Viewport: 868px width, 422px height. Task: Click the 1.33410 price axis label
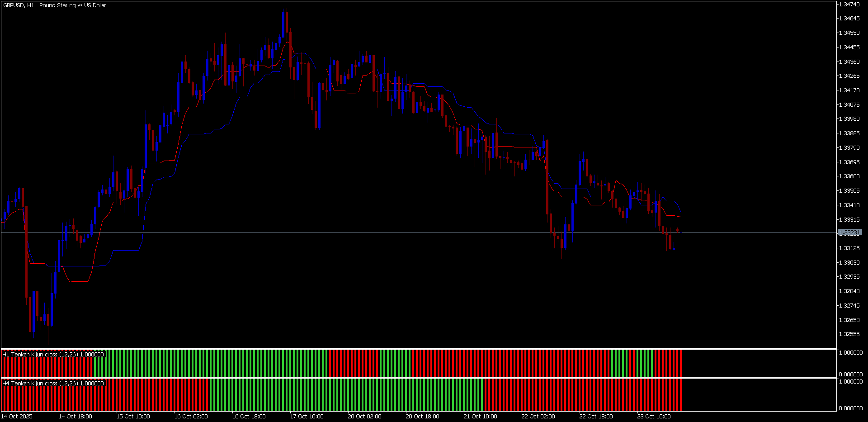pos(849,205)
